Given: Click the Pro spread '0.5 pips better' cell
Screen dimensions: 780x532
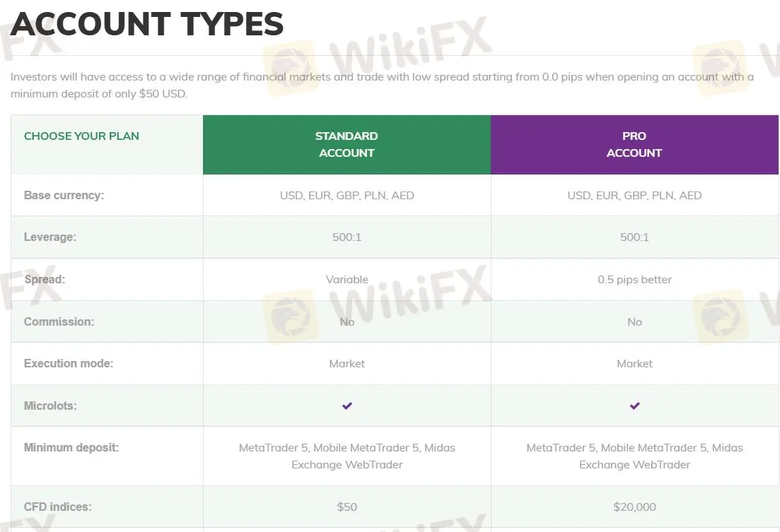Looking at the screenshot, I should (634, 279).
